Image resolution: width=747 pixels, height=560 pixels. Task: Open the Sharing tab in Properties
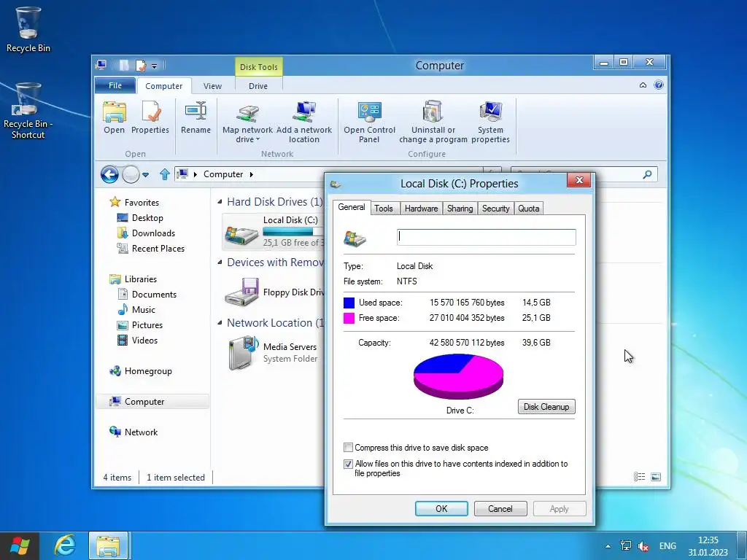(x=460, y=209)
